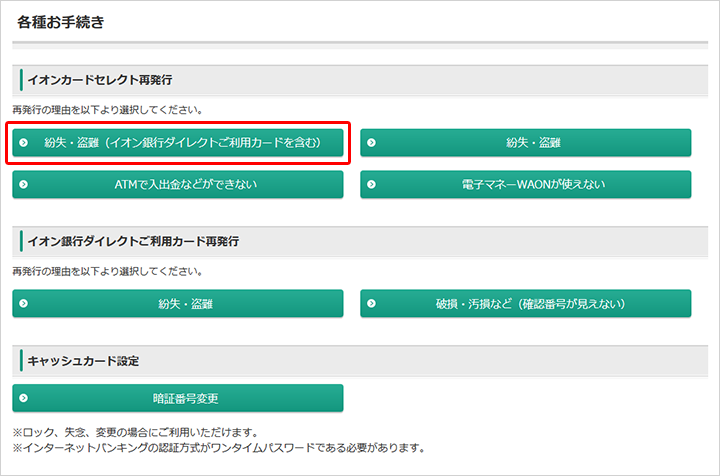720x476 pixels.
Task: Open 暗証番号変更 under キャッシュカード設定
Action: pos(178,398)
